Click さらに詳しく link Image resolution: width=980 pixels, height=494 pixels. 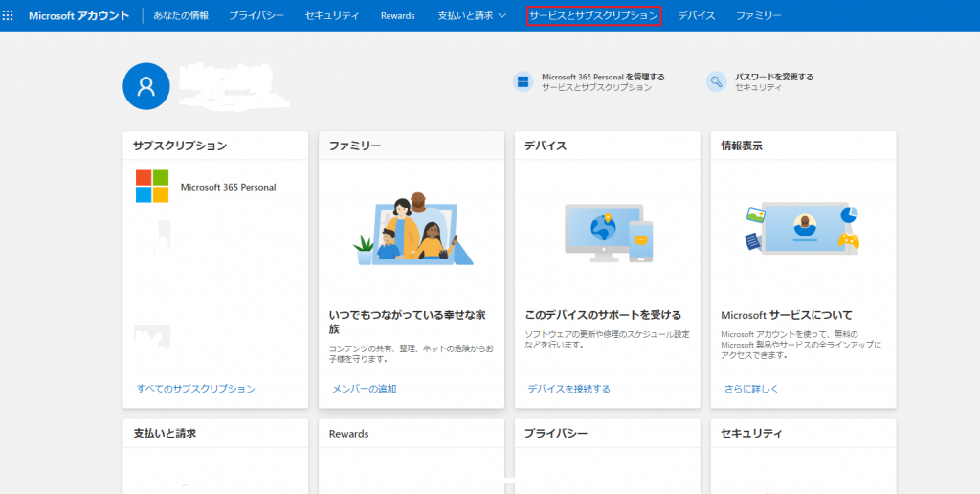pos(752,389)
